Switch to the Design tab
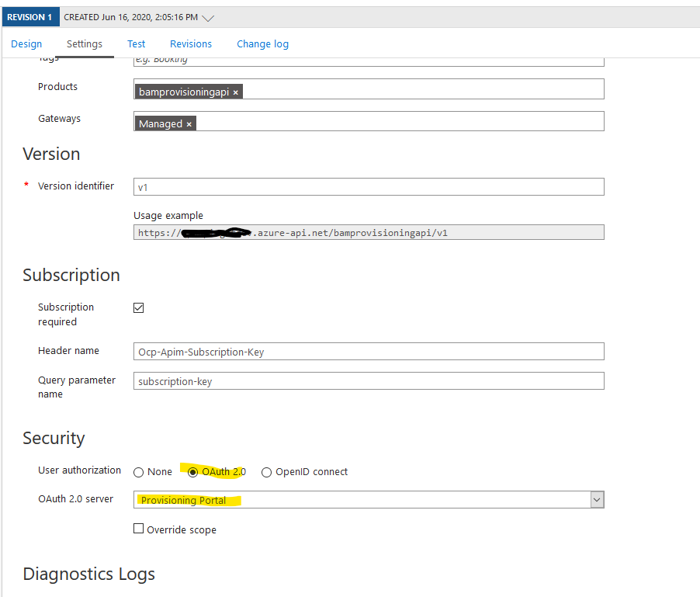 pos(26,44)
